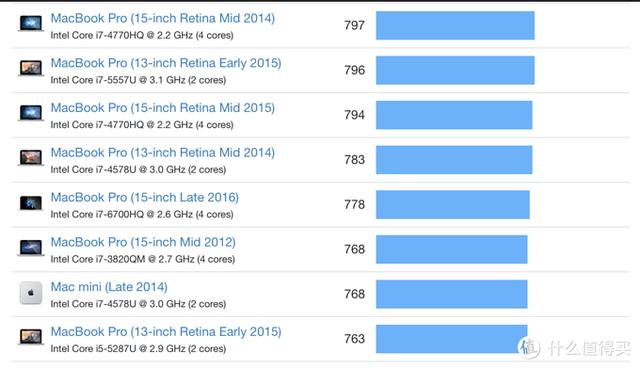Click the watermark logo at the bottom right
The height and width of the screenshot is (369, 640).
(x=529, y=348)
